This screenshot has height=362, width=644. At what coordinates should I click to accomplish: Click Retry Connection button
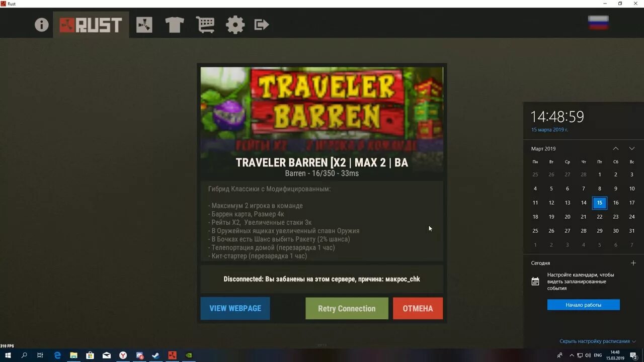click(347, 309)
